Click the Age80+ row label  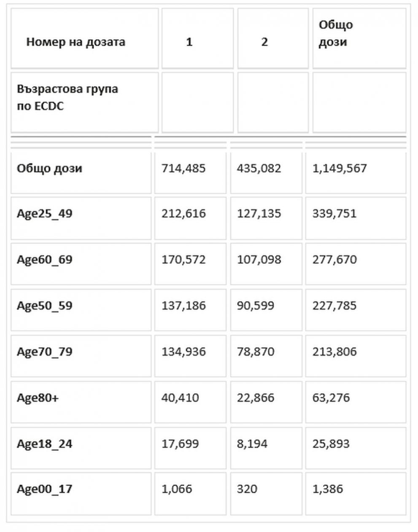38,398
